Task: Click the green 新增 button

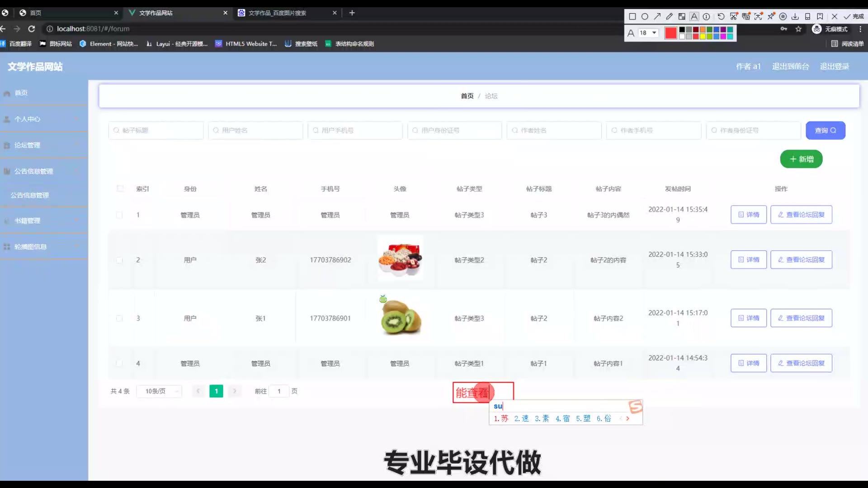Action: click(801, 159)
